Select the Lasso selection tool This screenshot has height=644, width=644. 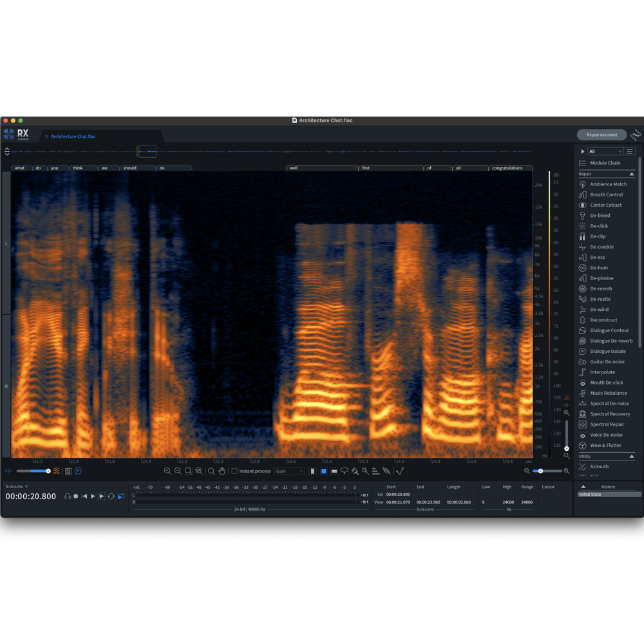(x=345, y=471)
